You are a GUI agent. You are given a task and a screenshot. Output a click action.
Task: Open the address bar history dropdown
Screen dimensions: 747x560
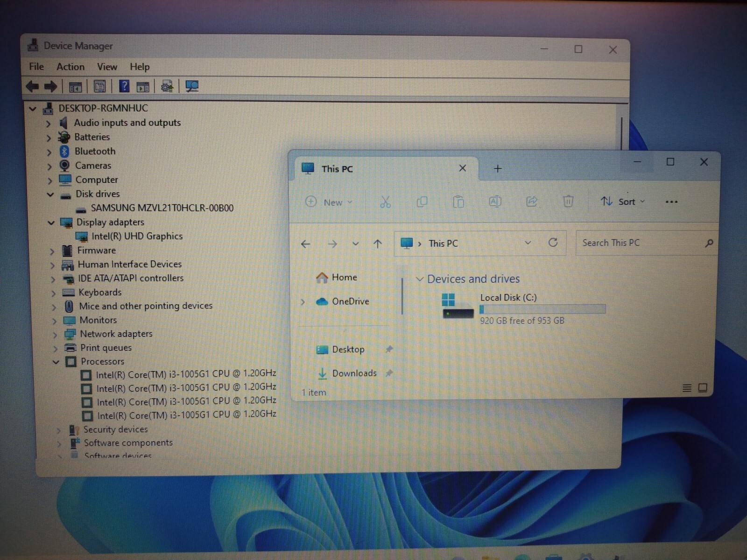click(528, 243)
